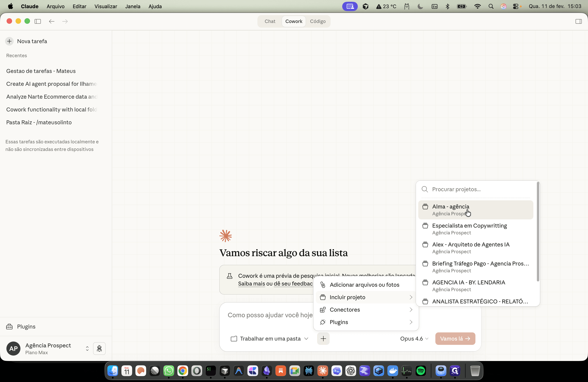
Task: Open the Arquivo menu
Action: coord(56,6)
